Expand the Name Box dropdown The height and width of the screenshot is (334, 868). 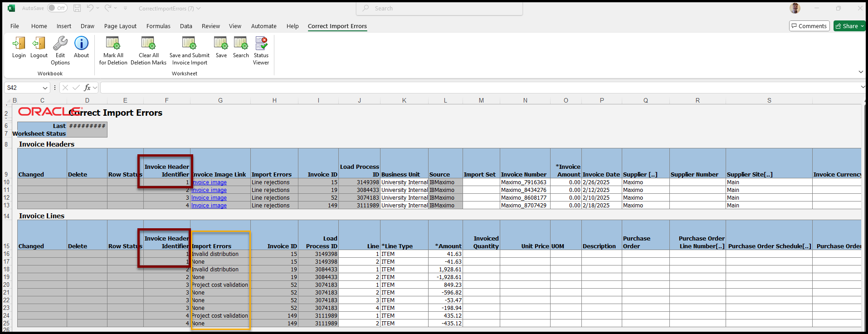45,88
